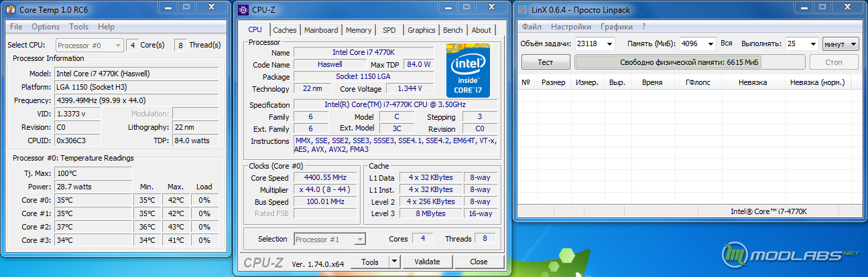Click the Невязка column header in LinX
Image resolution: width=868 pixels, height=277 pixels.
(x=753, y=82)
